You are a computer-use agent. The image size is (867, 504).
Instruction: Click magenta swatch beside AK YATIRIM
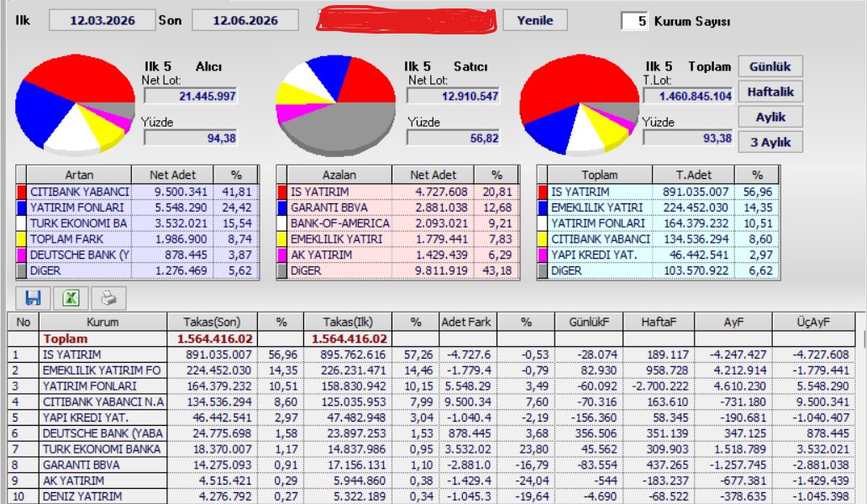tap(282, 255)
